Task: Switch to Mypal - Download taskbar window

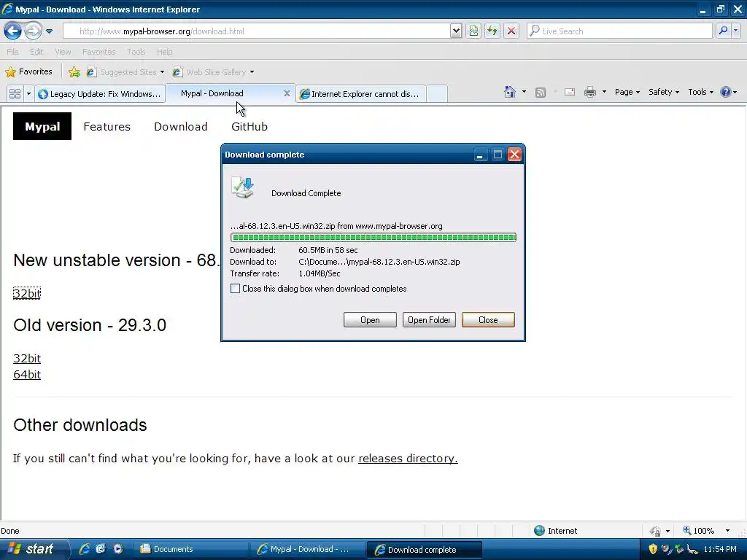Action: 307,550
